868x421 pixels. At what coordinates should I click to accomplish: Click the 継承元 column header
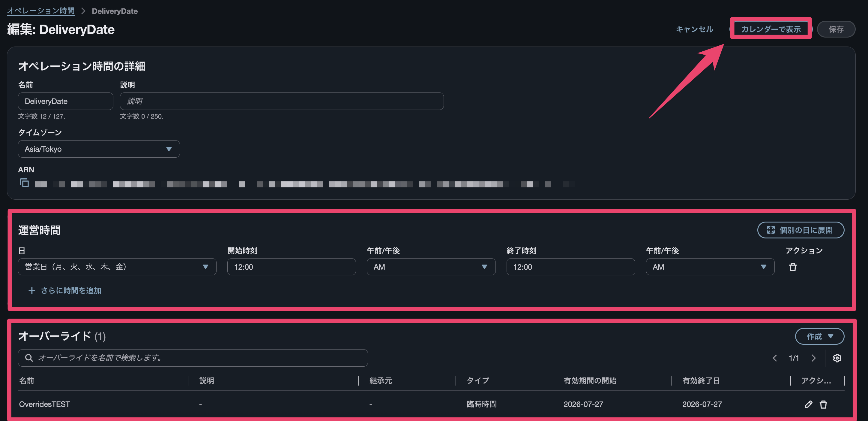tap(380, 380)
